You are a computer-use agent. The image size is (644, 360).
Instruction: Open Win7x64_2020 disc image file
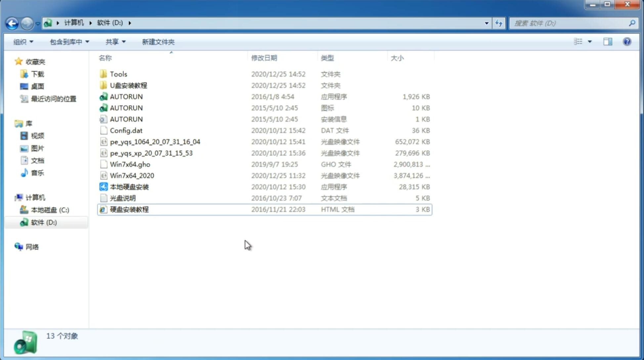pyautogui.click(x=132, y=175)
